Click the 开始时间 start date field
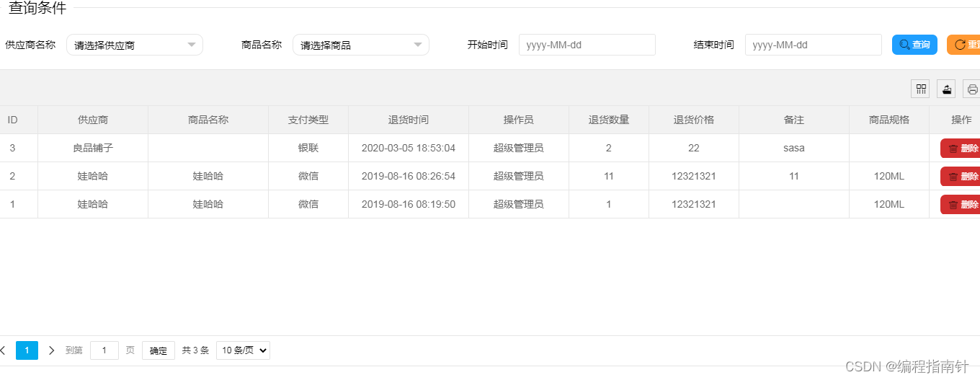The height and width of the screenshot is (380, 980). [x=587, y=45]
